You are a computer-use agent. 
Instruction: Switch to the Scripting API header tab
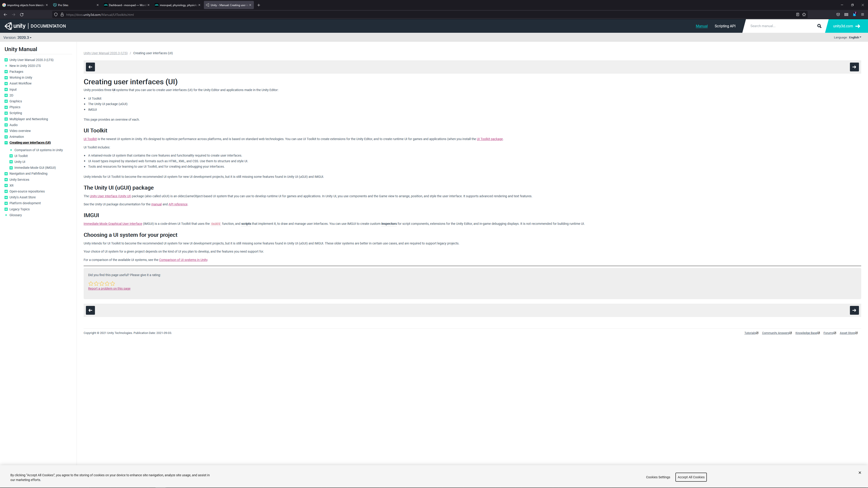[x=725, y=26]
